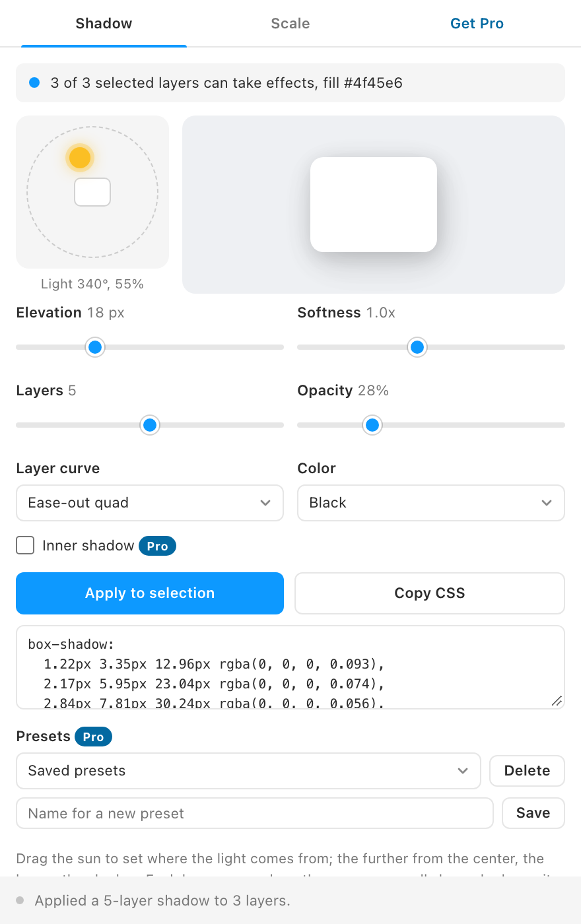Click the 'Light 340°, 55%' label
Screen dimensions: 581x924
[92, 284]
